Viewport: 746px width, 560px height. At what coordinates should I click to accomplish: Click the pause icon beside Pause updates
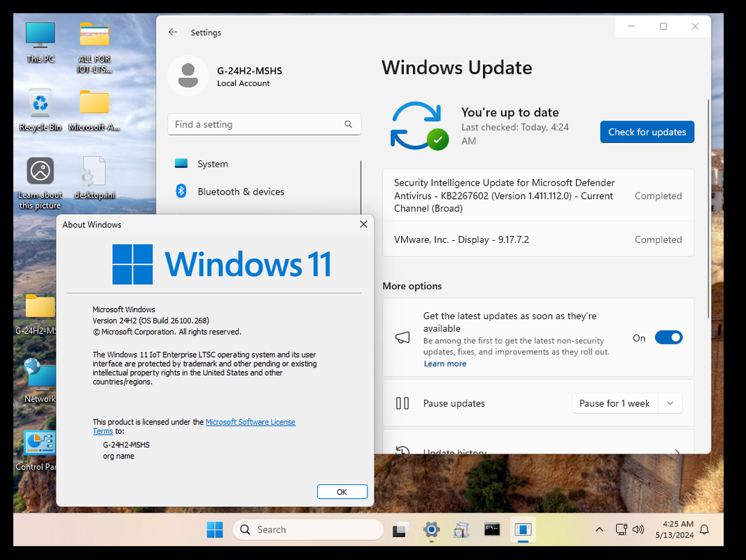pos(402,403)
